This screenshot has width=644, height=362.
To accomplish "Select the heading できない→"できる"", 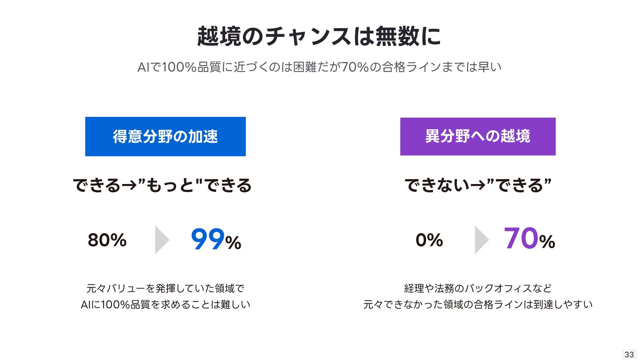I will pos(478,185).
